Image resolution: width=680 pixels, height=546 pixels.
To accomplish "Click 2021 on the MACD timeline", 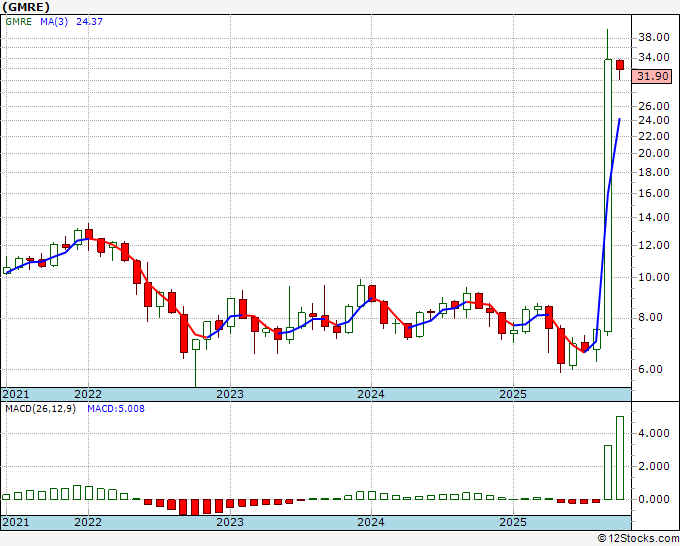I will coord(16,522).
